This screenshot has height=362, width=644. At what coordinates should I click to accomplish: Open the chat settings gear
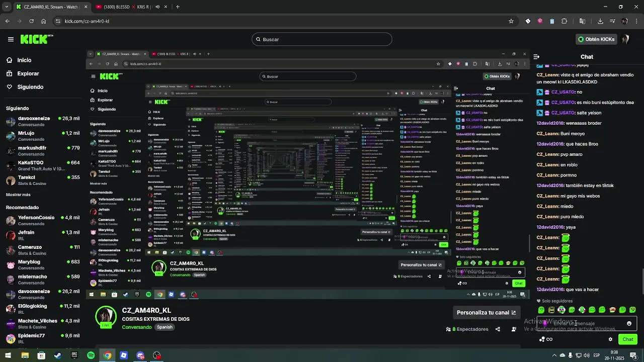pos(610,339)
